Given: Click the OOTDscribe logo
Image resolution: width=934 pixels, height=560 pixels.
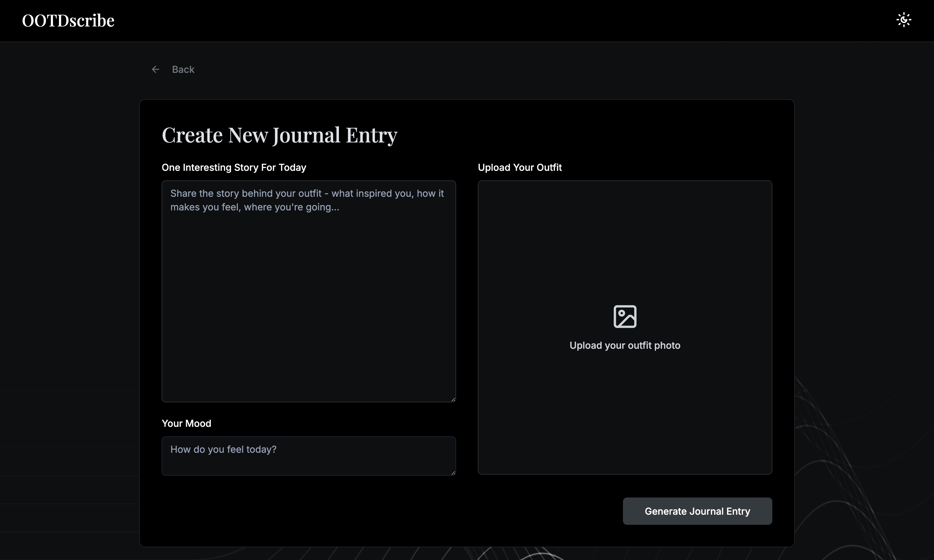Looking at the screenshot, I should coord(68,20).
